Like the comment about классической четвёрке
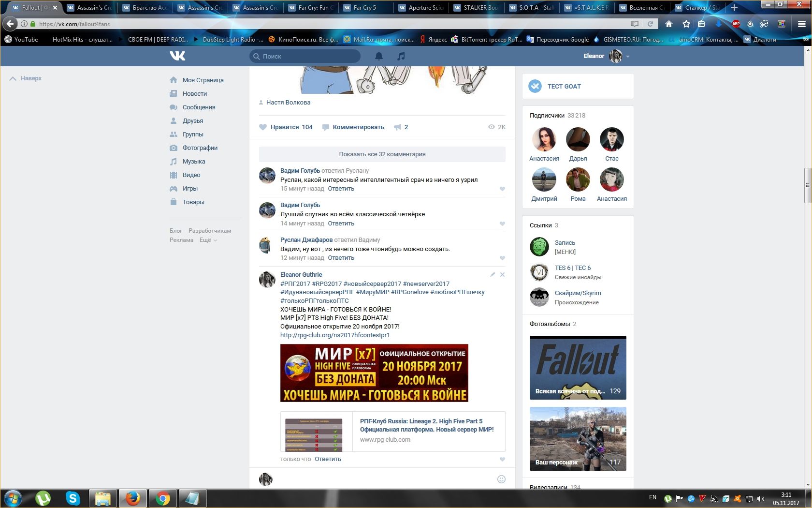 pyautogui.click(x=502, y=224)
